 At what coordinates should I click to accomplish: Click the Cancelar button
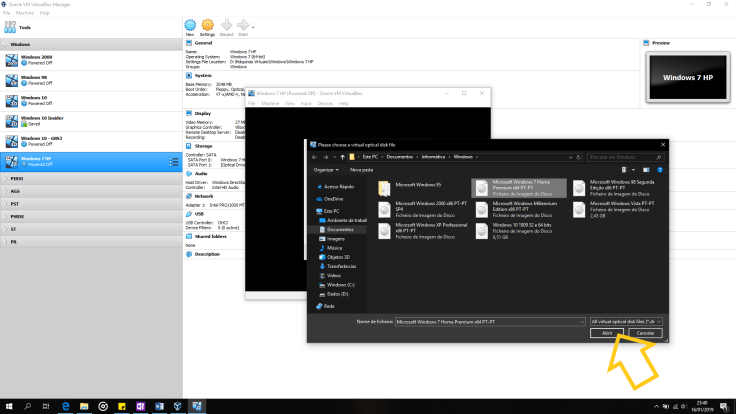click(645, 333)
